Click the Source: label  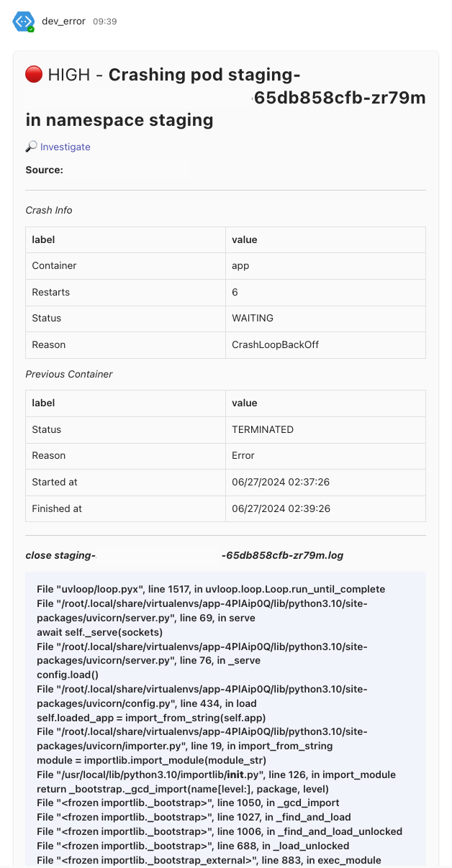pos(44,170)
